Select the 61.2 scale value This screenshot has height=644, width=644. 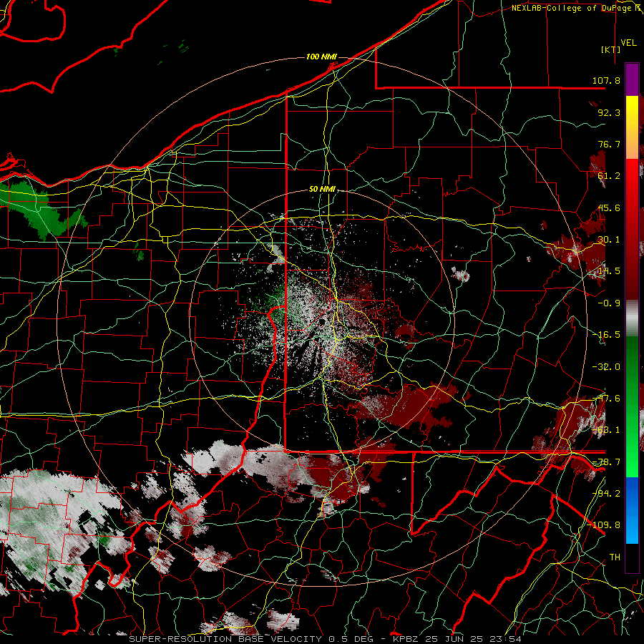tap(609, 176)
